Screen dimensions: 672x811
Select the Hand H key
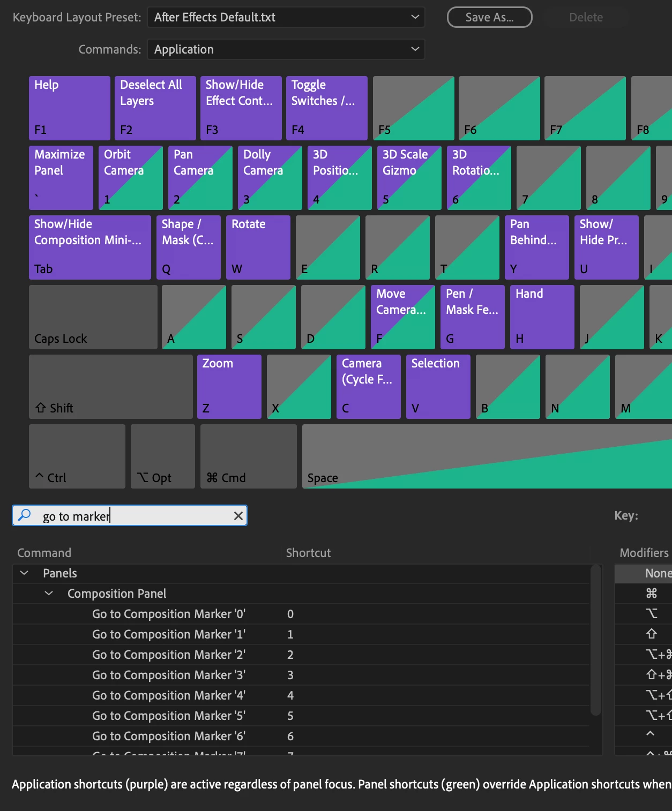[542, 317]
